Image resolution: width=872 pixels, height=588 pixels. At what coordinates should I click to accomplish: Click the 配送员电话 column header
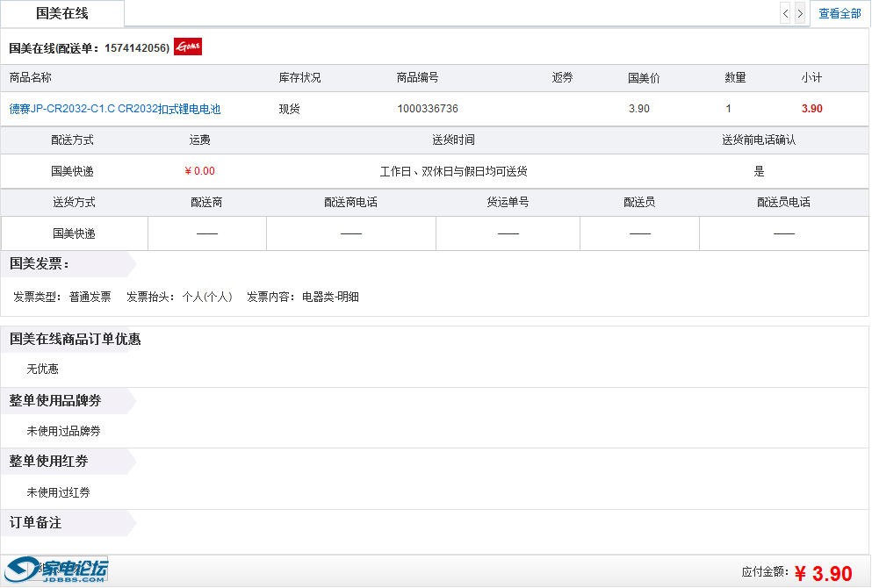[783, 203]
